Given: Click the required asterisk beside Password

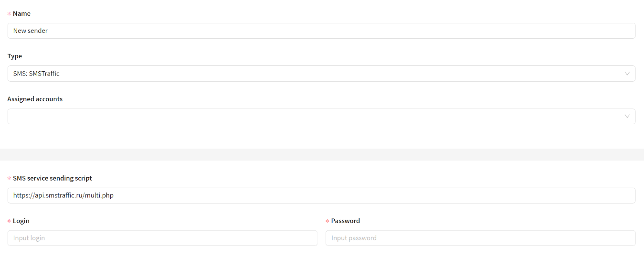Looking at the screenshot, I should (x=327, y=221).
